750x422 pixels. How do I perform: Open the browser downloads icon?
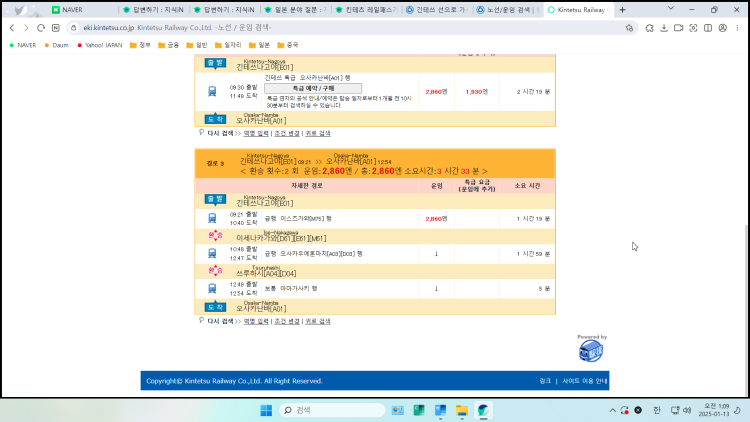664,28
